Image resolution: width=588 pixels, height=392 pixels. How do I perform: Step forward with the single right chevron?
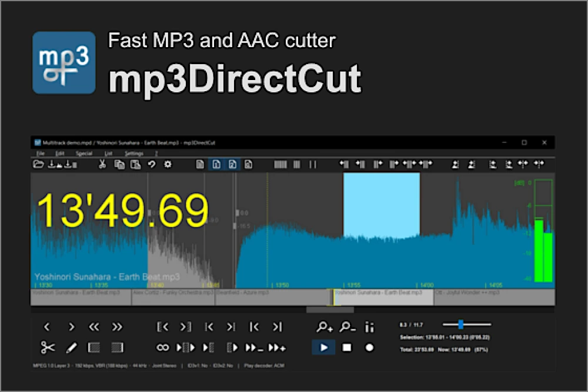point(71,327)
